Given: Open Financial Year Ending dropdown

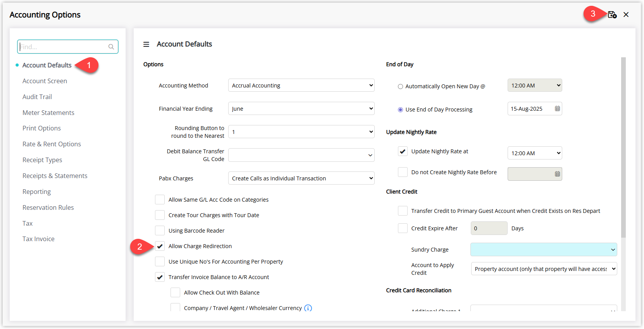Looking at the screenshot, I should click(x=301, y=109).
